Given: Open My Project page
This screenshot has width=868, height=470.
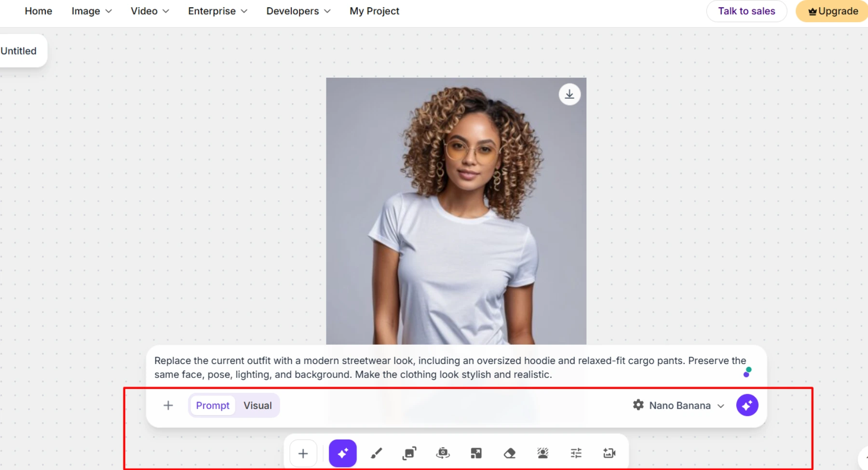Looking at the screenshot, I should coord(374,11).
